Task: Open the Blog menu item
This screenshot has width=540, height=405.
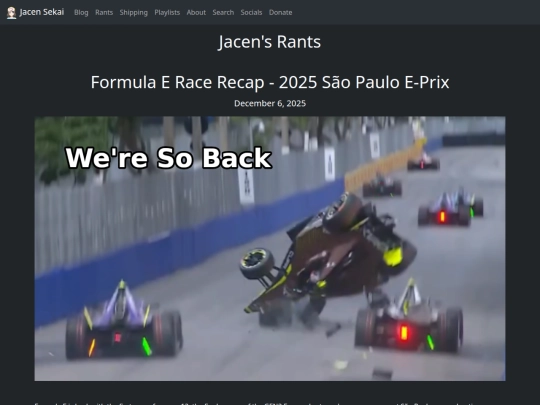Action: [x=81, y=12]
